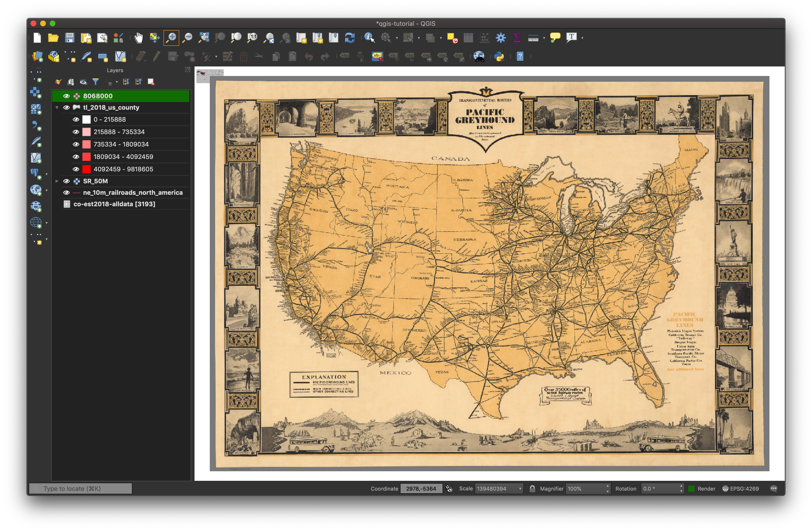Toggle visibility of SR_50M layer
Viewport: 812px width, 531px height.
[x=66, y=181]
